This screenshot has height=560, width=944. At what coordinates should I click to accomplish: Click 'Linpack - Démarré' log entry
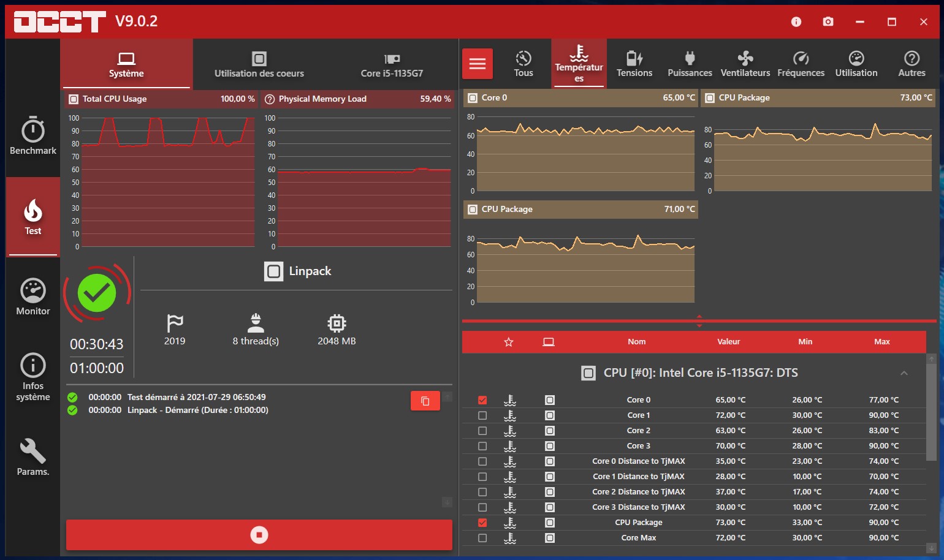(x=197, y=411)
